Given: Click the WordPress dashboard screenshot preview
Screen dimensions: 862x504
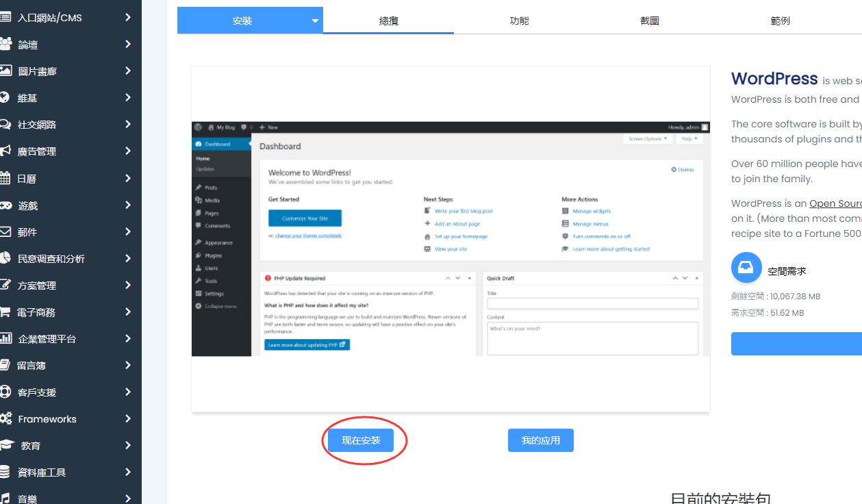Looking at the screenshot, I should (x=451, y=239).
